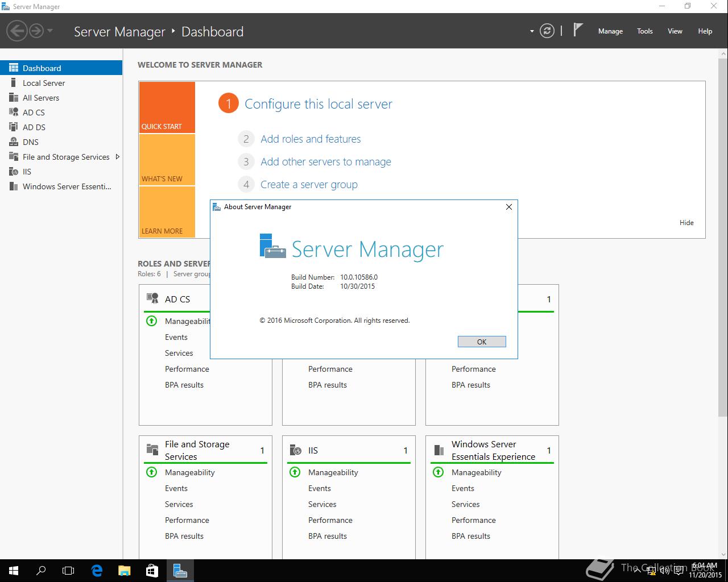Image resolution: width=728 pixels, height=582 pixels.
Task: Click Add roles and features link
Action: (311, 139)
